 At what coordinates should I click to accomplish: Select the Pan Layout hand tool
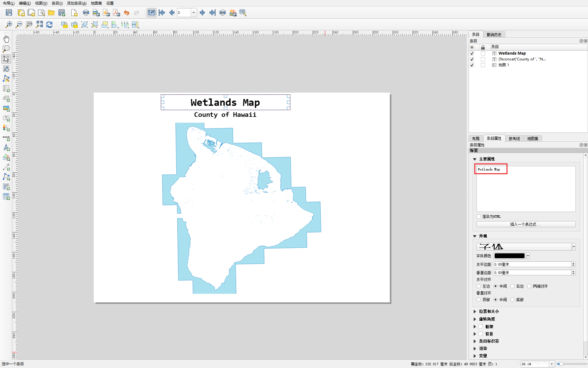6,39
